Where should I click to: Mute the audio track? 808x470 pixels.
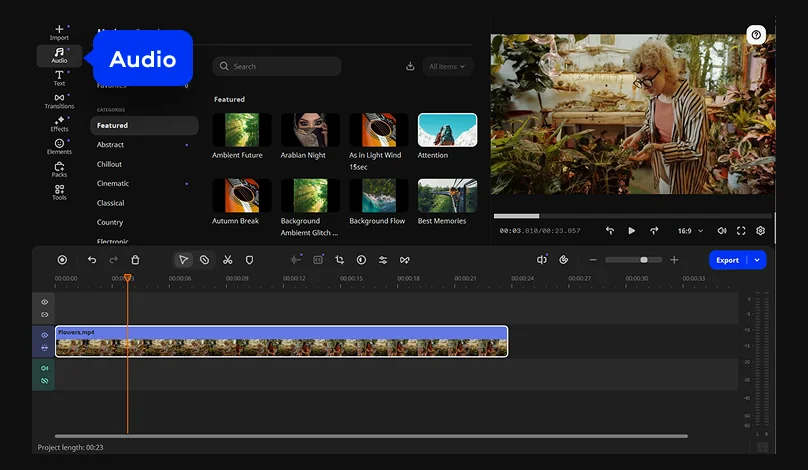(x=44, y=368)
